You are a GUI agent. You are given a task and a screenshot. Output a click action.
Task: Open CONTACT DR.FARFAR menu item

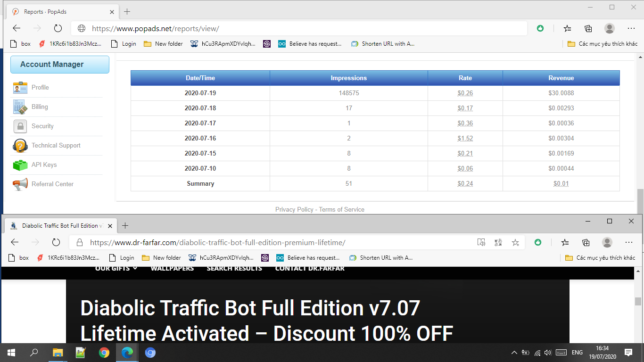pyautogui.click(x=310, y=268)
